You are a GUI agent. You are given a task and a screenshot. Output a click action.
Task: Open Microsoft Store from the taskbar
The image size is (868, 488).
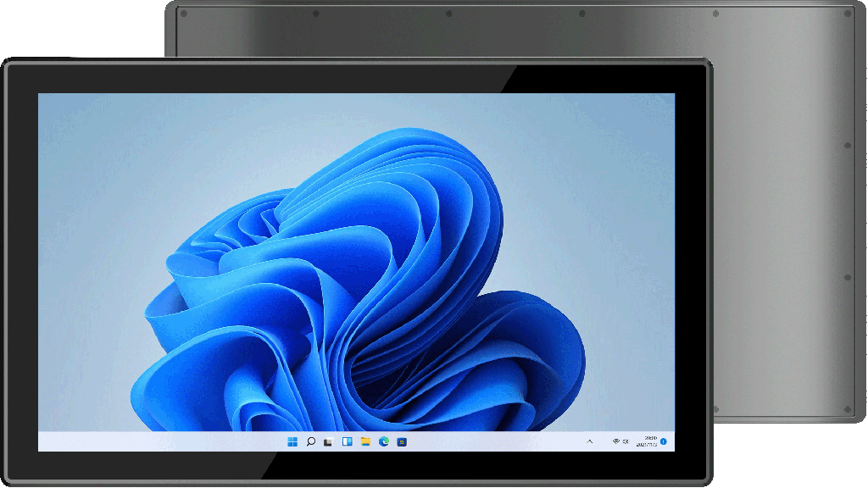click(x=402, y=441)
